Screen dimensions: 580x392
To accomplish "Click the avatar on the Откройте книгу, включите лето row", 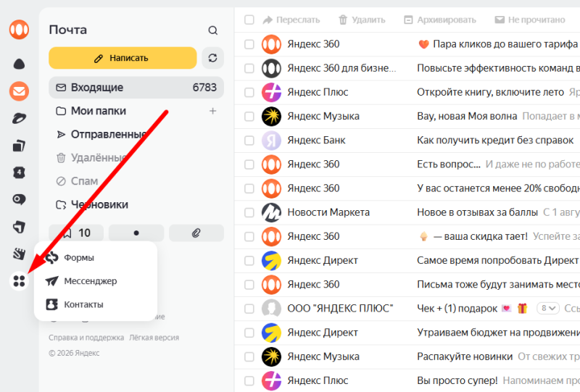I will pyautogui.click(x=271, y=93).
